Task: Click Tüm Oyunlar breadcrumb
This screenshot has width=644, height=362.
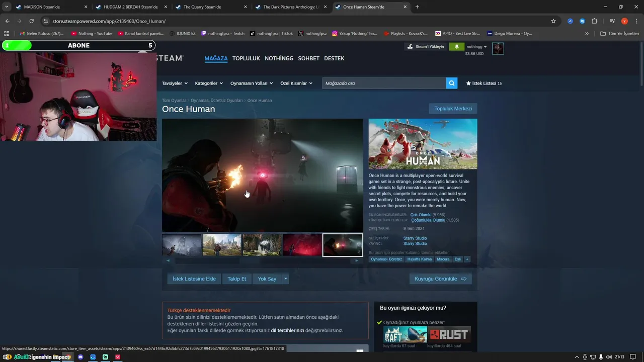Action: point(174,101)
